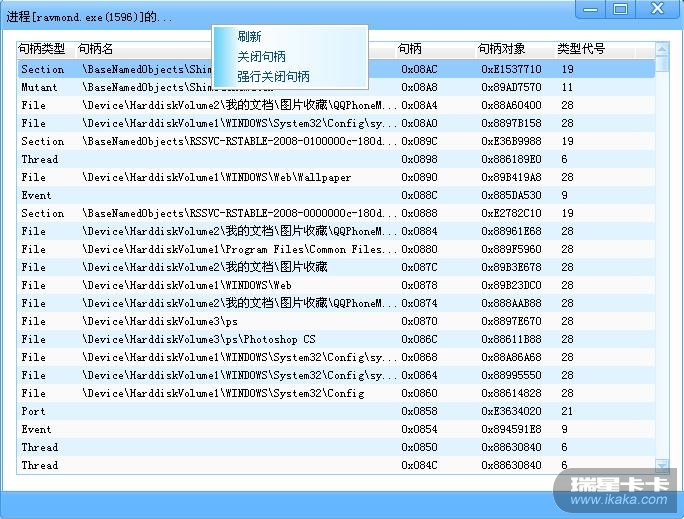Select the Section row with handle 0x08AC
This screenshot has width=684, height=519.
click(336, 69)
